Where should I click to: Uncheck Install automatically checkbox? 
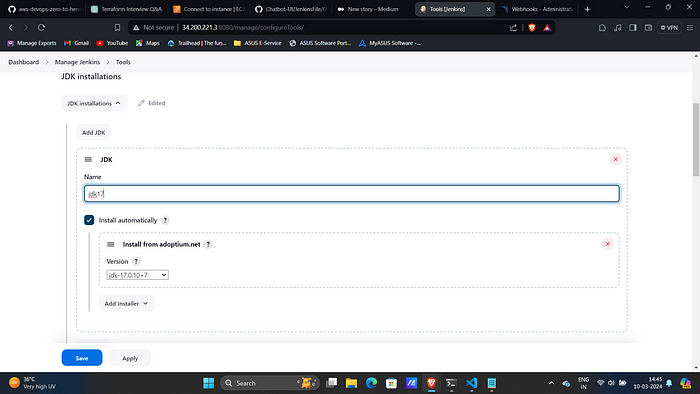pos(89,220)
